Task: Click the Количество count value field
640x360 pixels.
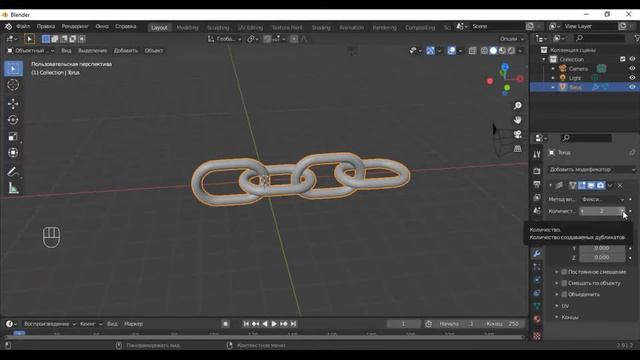Action: coord(602,211)
